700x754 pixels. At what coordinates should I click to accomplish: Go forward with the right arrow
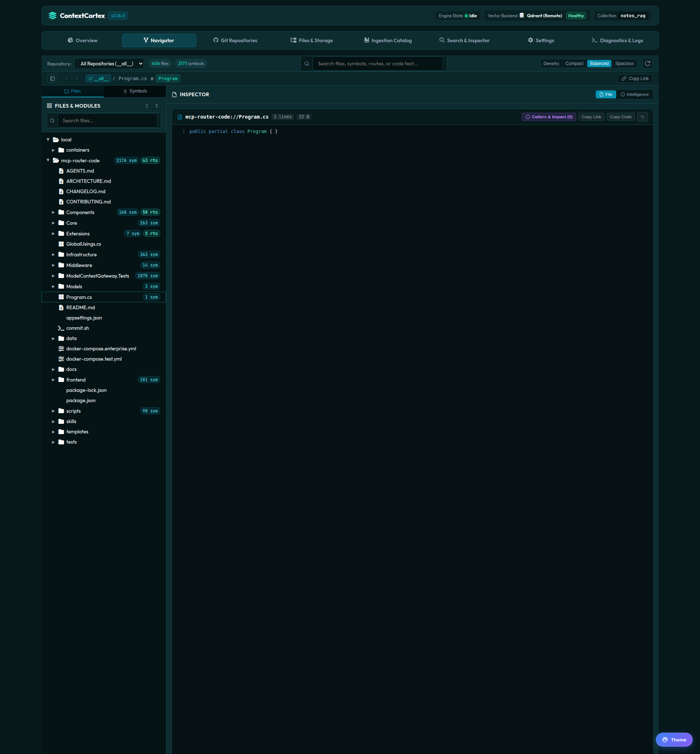tap(77, 78)
